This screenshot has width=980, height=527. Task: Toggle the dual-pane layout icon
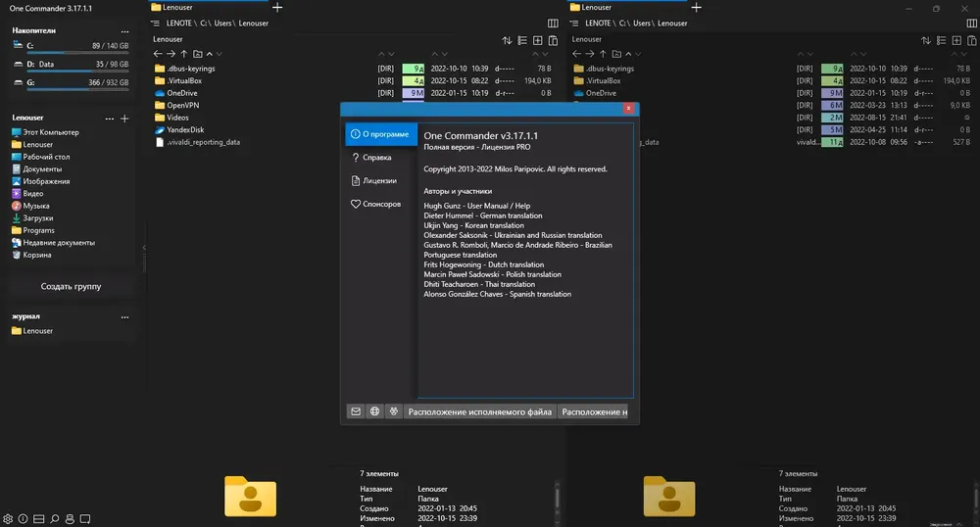[x=38, y=519]
